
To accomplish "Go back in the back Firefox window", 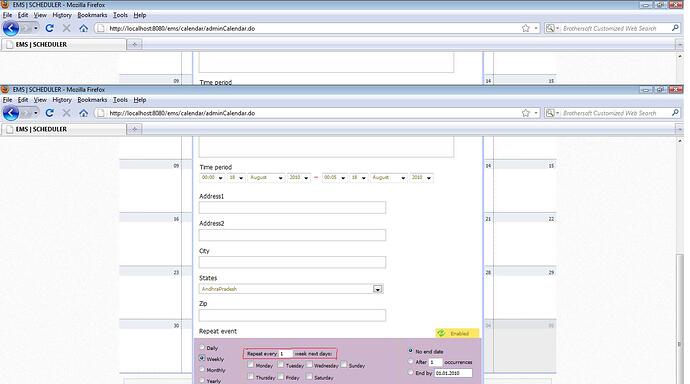I will coord(11,28).
